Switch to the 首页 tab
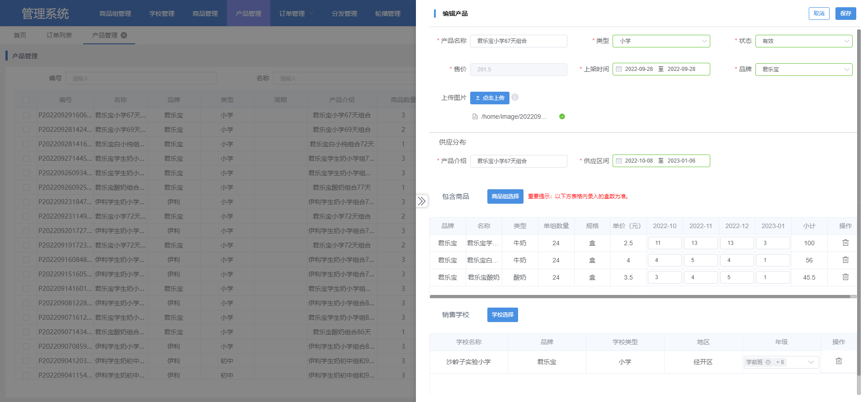Viewport: 868px width, 402px height. tap(20, 35)
